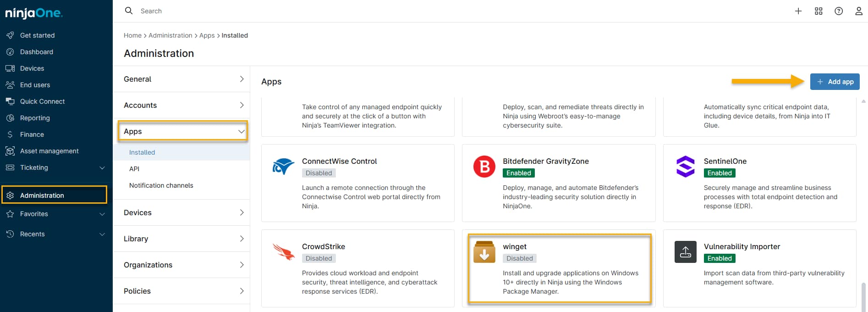Click the winget package icon

pos(484,252)
